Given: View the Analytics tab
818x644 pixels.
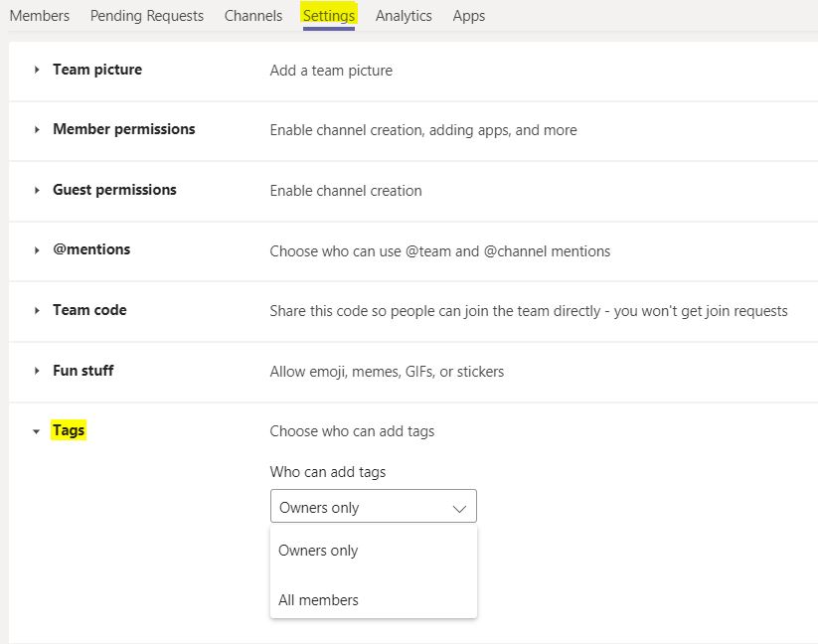Looking at the screenshot, I should pos(404,16).
